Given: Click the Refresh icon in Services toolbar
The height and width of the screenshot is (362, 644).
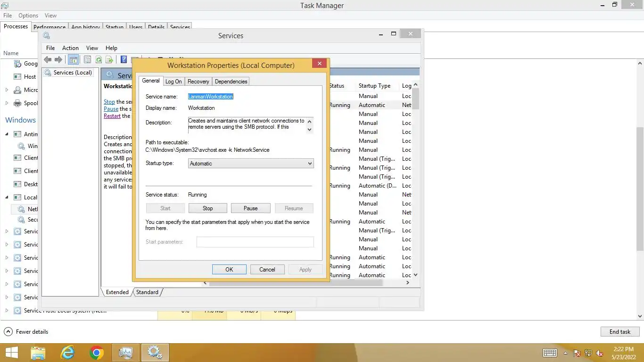Looking at the screenshot, I should pyautogui.click(x=99, y=59).
